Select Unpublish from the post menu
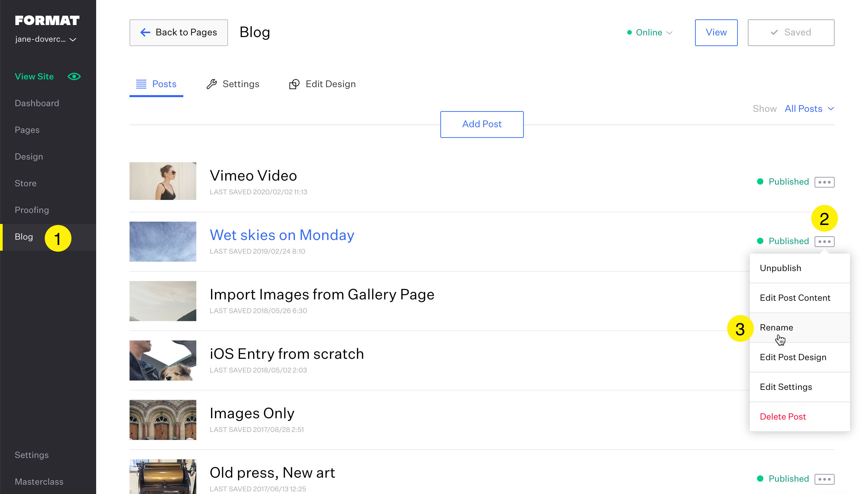 tap(780, 268)
